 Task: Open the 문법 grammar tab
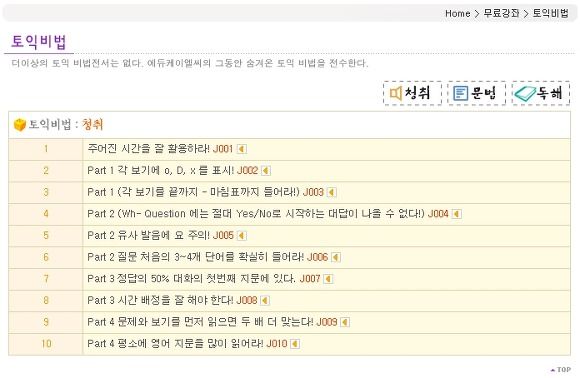click(x=476, y=93)
